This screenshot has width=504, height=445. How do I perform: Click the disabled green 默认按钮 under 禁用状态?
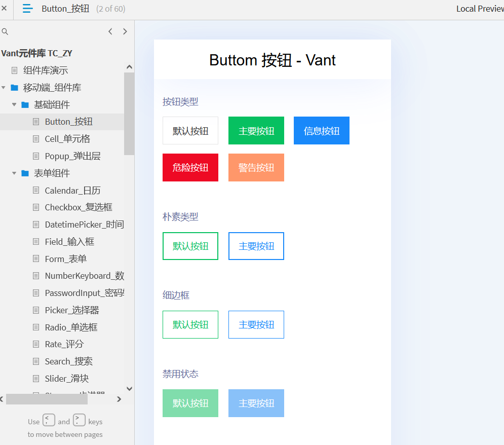coord(190,403)
